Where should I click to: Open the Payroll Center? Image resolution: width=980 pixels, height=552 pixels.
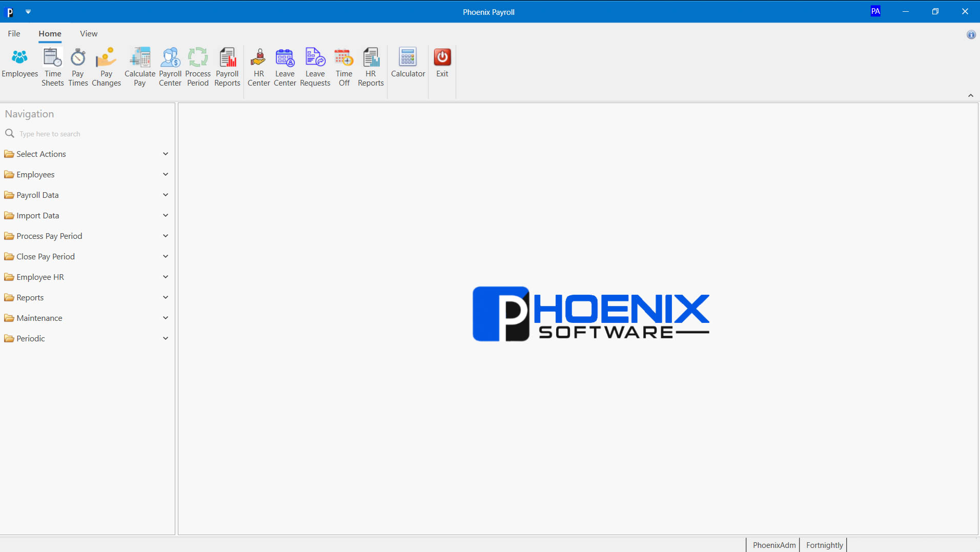click(x=170, y=67)
